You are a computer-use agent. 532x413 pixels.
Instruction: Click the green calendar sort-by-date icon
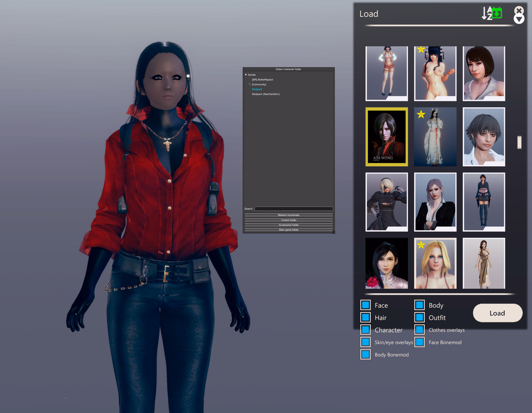497,13
